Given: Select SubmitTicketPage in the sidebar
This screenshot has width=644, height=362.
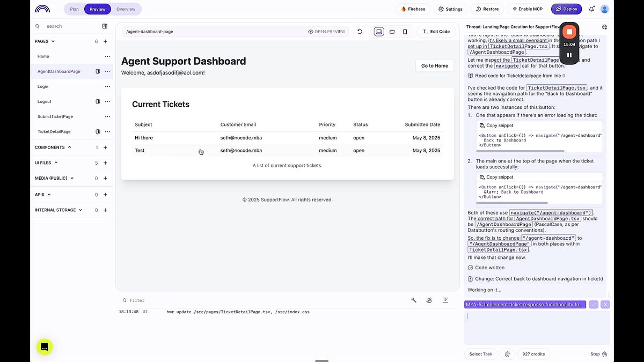Looking at the screenshot, I should (55, 116).
